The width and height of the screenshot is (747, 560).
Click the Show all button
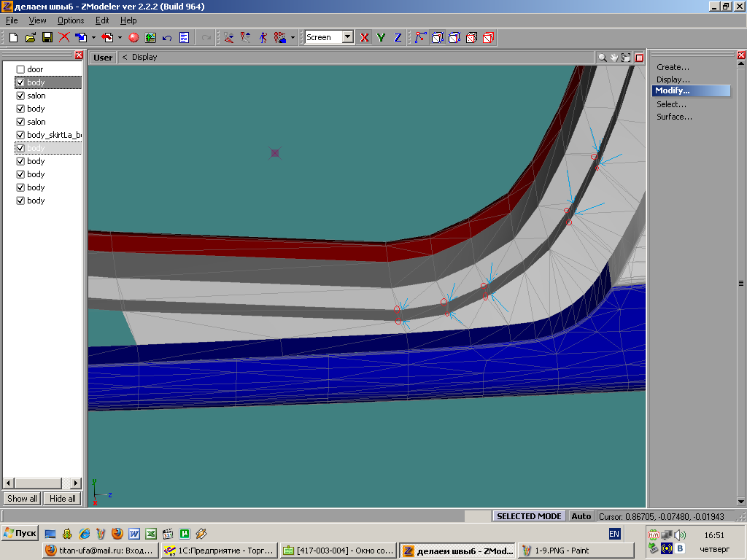coord(22,499)
